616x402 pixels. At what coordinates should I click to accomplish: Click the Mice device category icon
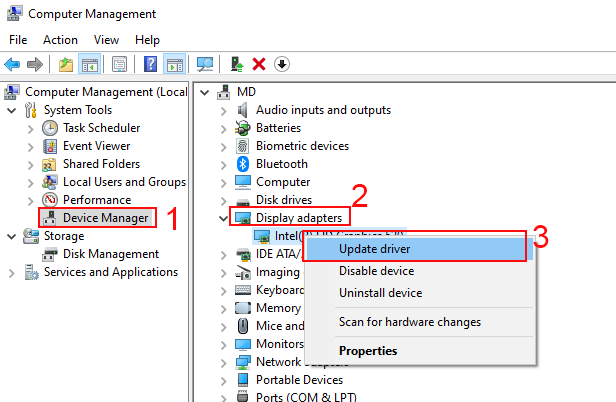243,326
